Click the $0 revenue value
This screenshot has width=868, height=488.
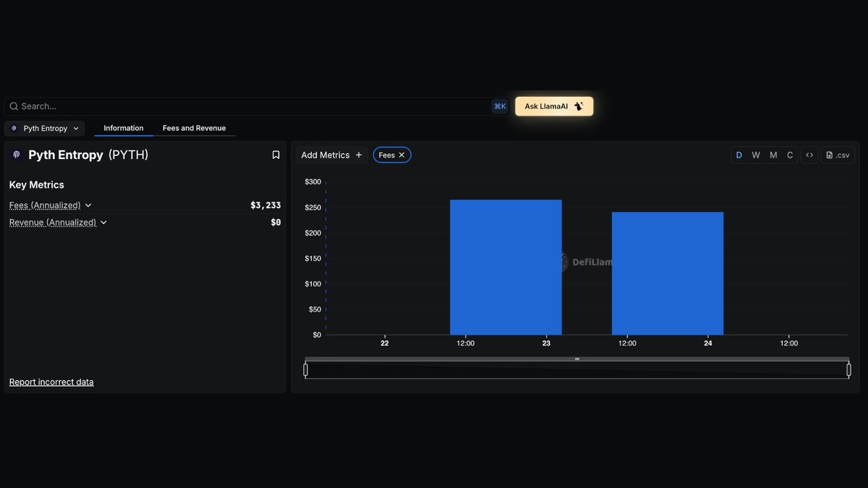coord(276,223)
